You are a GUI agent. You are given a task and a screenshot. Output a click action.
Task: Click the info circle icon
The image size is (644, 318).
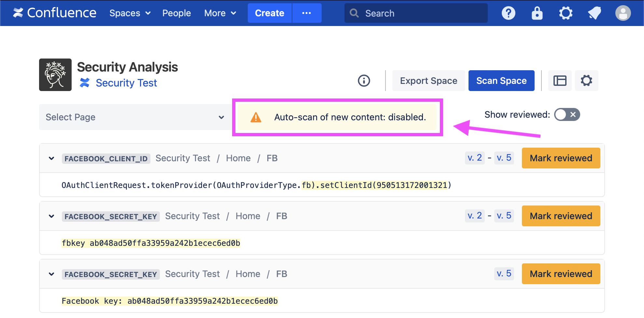(x=364, y=81)
